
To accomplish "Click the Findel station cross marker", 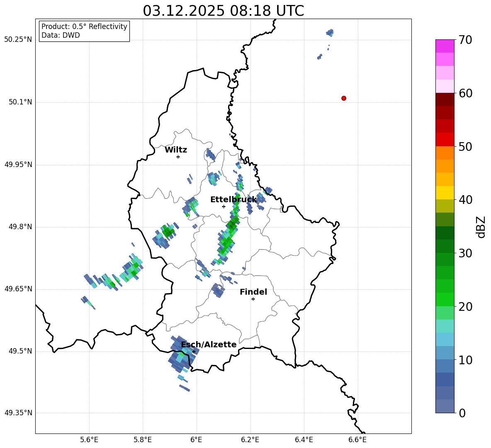I will pos(253,299).
